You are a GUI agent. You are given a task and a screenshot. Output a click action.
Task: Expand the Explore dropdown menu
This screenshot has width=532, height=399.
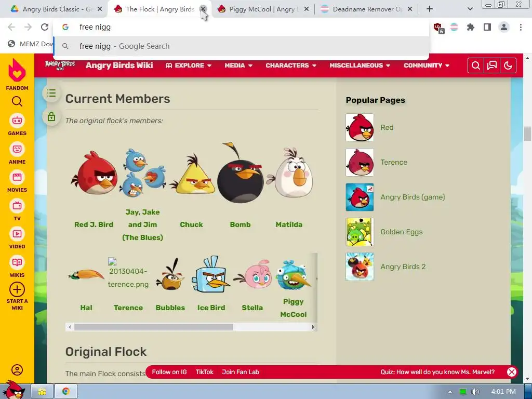coord(188,65)
